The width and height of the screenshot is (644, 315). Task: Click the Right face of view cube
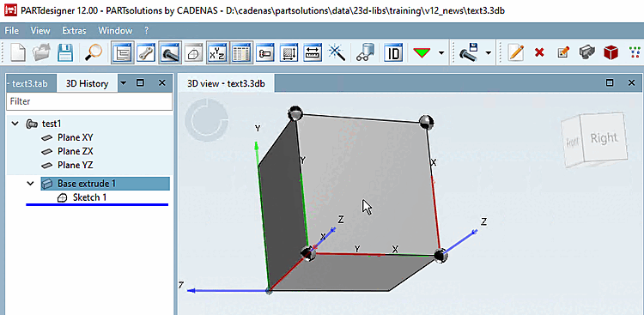pos(604,138)
